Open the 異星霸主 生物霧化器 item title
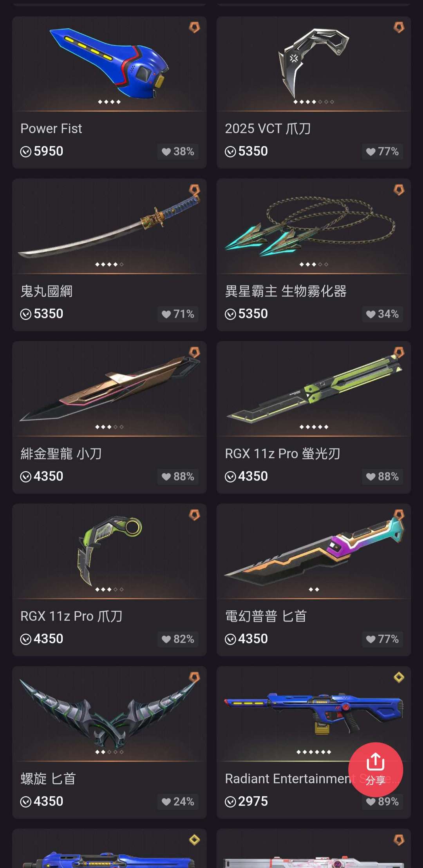This screenshot has height=868, width=423. pos(286,291)
